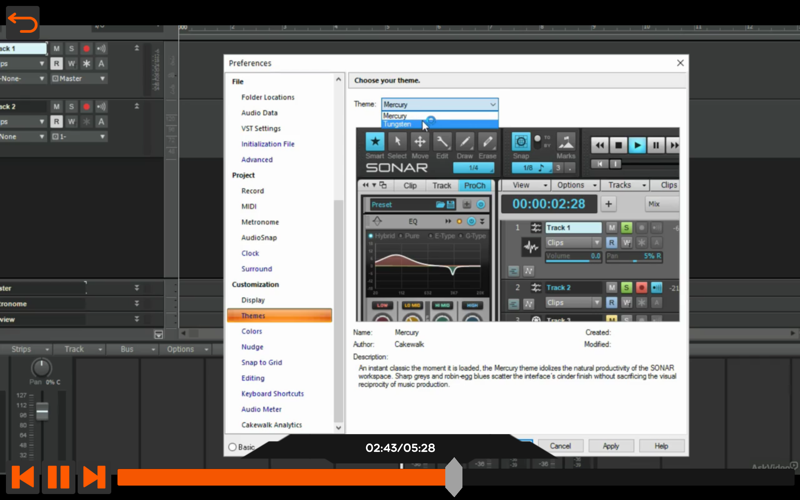Open Keyboard Shortcuts preferences page
Screen dimensions: 800x500
click(272, 394)
